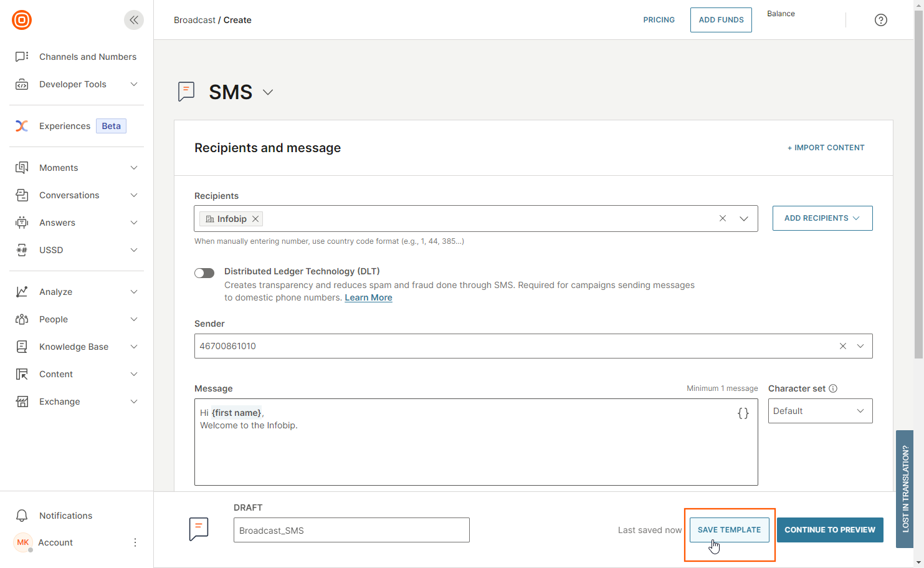Click Continue to Preview

(829, 530)
